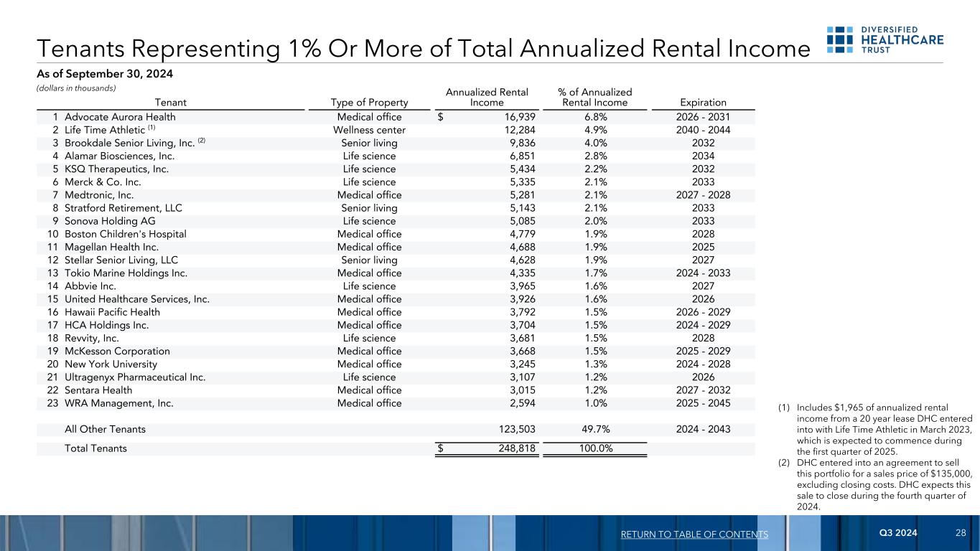Screen dimensions: 980x551
Task: Click the "% of Annualized Rental Income" header
Action: (x=595, y=98)
